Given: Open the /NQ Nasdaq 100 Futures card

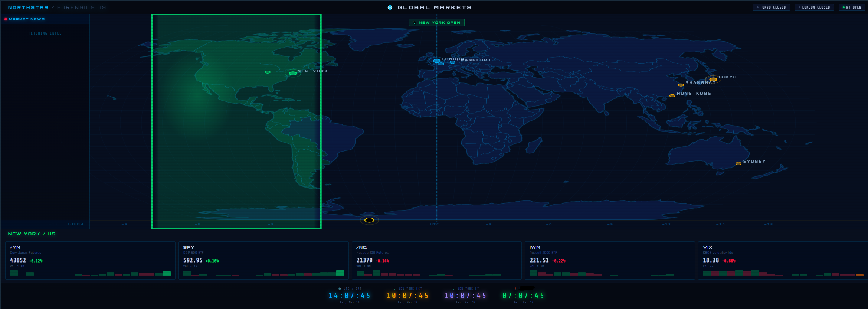Looking at the screenshot, I should [437, 260].
